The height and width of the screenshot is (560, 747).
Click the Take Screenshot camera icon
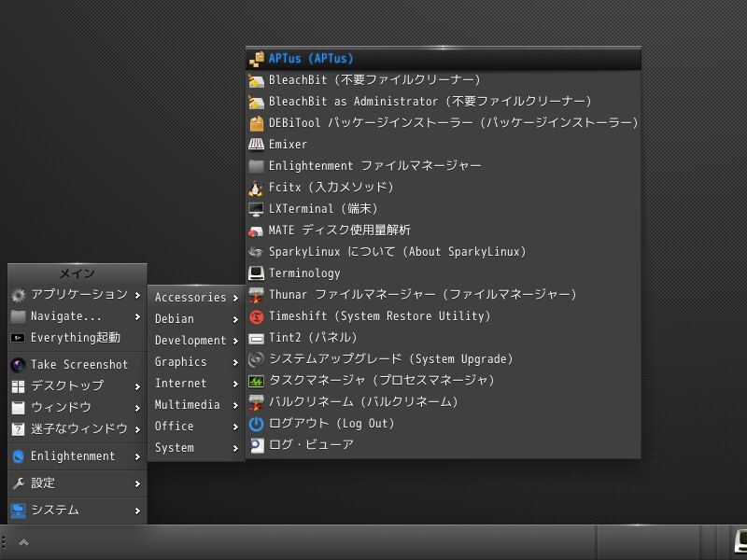pos(18,365)
